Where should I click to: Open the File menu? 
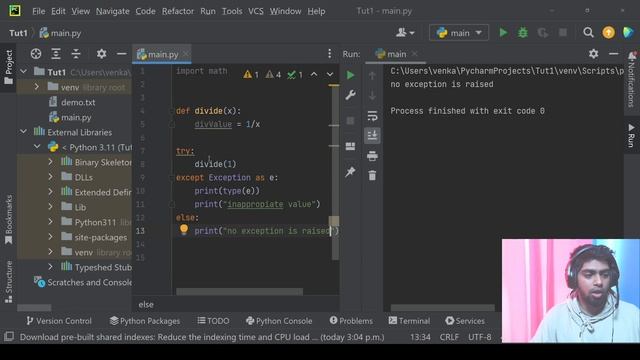click(39, 11)
